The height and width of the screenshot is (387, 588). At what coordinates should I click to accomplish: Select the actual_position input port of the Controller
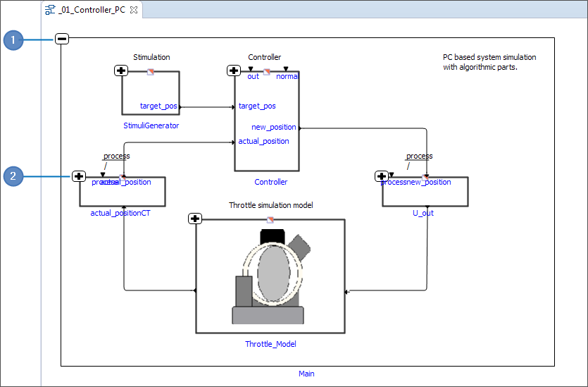coord(263,141)
